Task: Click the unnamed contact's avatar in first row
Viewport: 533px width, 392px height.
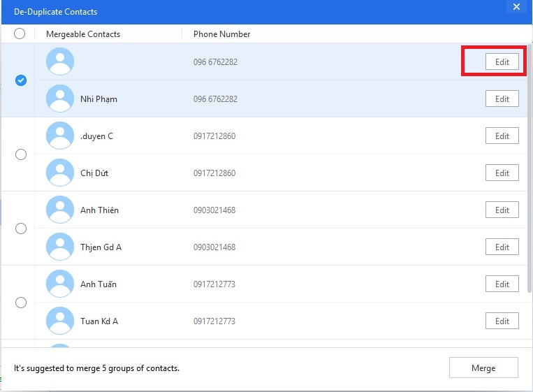Action: [60, 61]
